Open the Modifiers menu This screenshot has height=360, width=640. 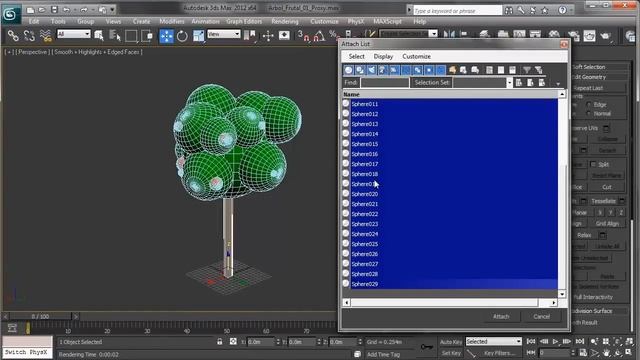(x=172, y=21)
